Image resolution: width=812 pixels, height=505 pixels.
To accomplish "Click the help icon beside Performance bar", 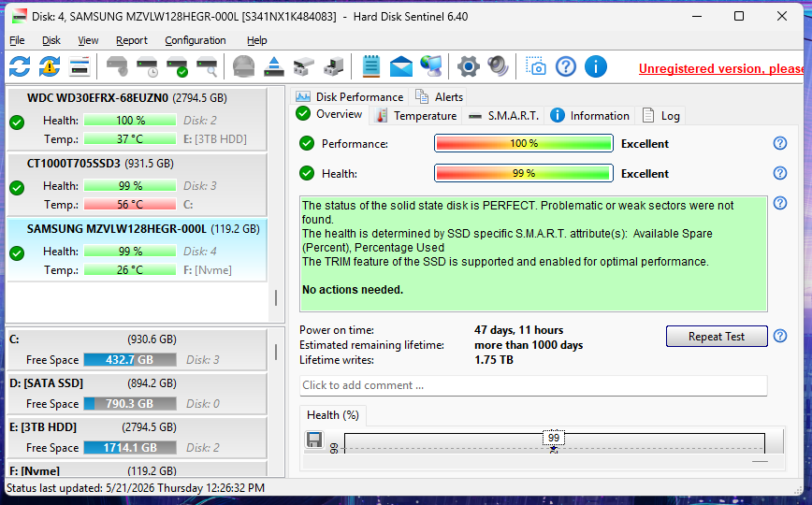I will point(780,143).
